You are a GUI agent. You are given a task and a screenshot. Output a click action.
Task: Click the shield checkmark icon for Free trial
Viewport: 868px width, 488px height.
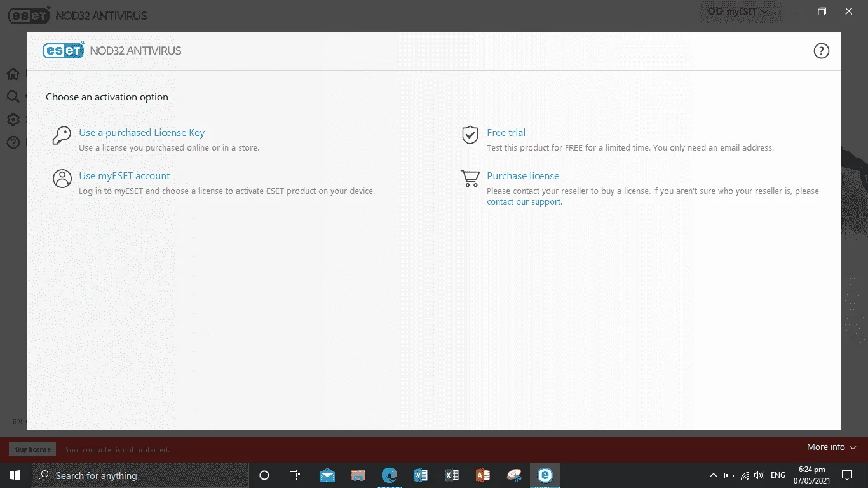click(x=470, y=135)
